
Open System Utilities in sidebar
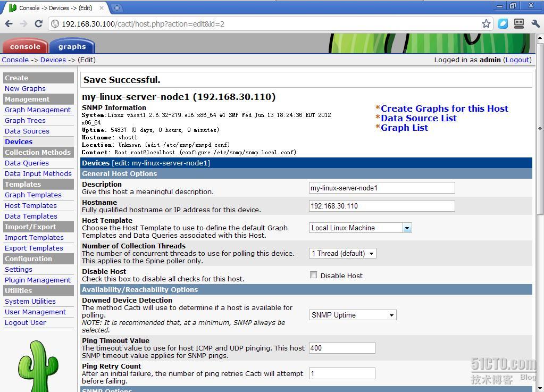[x=30, y=301]
